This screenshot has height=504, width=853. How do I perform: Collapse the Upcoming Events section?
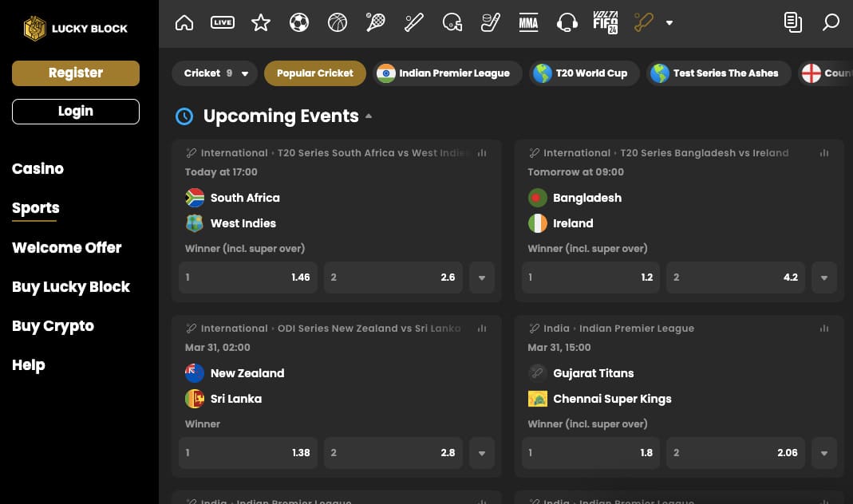[369, 116]
